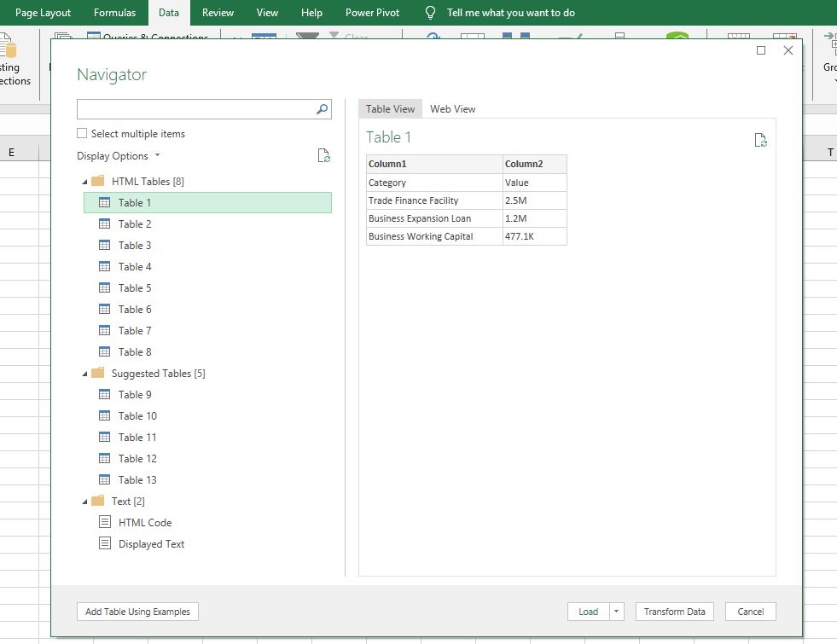
Task: Click the refresh icon beside Display Options
Action: click(x=323, y=155)
